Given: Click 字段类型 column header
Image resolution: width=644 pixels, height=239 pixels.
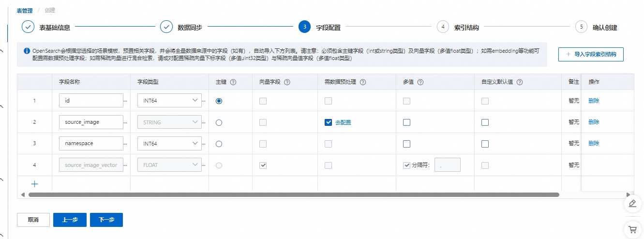Looking at the screenshot, I should pyautogui.click(x=148, y=82).
